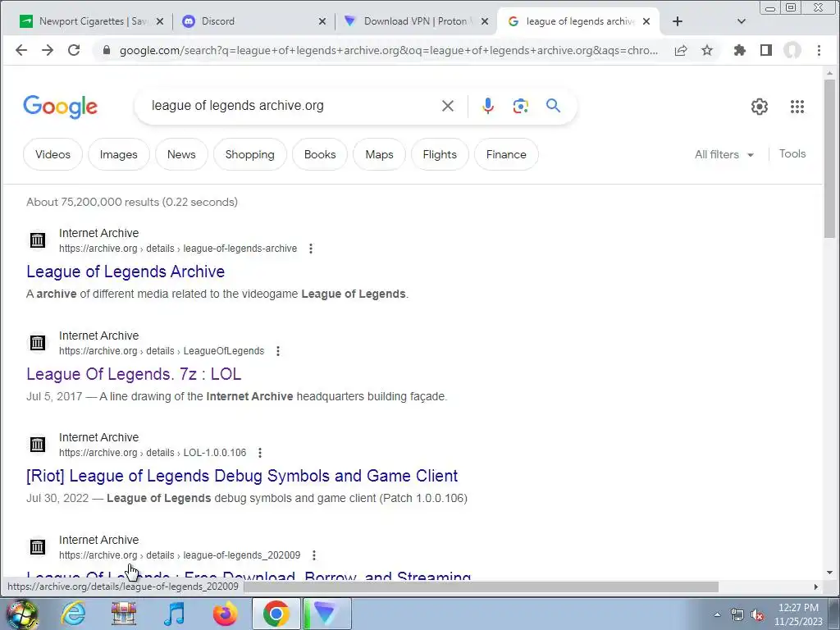This screenshot has width=840, height=630.
Task: Share this page using address bar icon
Action: pos(681,50)
